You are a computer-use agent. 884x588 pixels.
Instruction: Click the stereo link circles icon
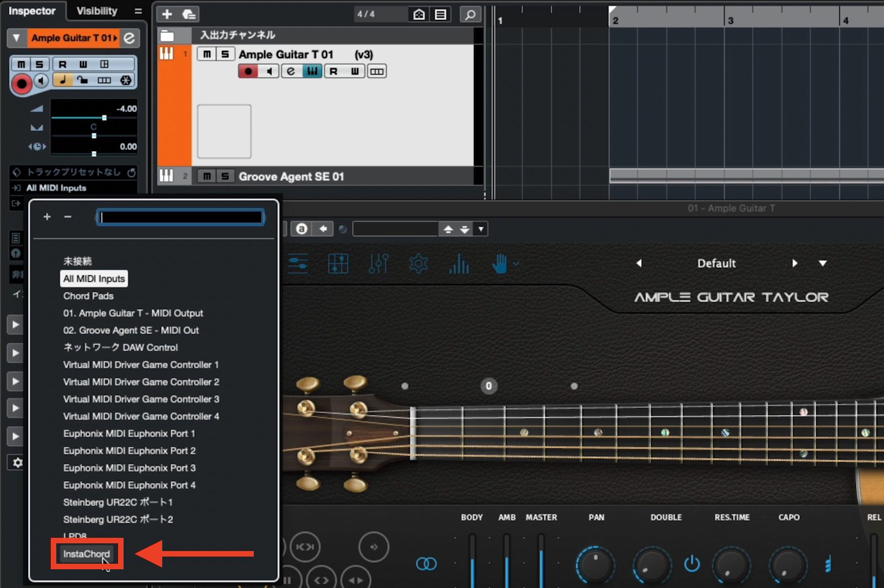tap(426, 564)
